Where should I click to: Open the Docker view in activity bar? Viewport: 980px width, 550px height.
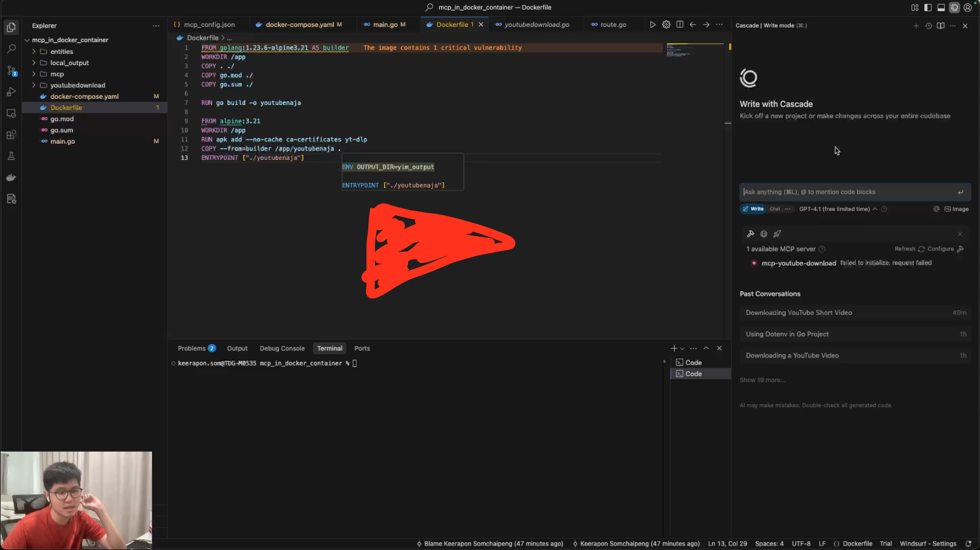(x=11, y=177)
